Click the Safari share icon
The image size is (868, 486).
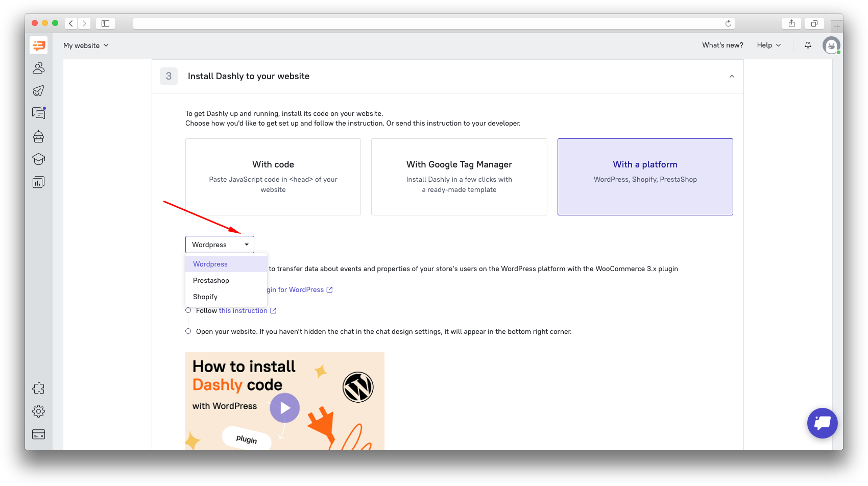(791, 23)
